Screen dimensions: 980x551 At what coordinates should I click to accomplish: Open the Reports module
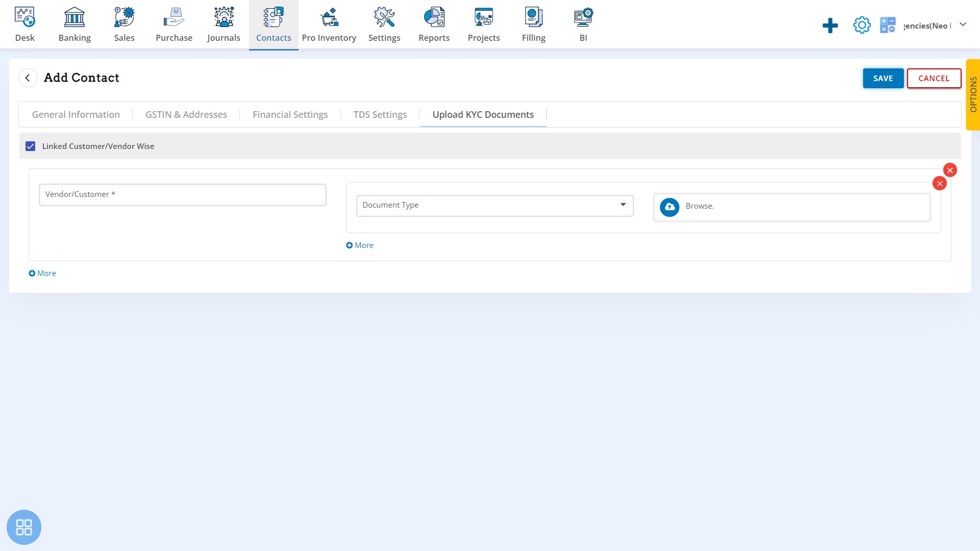[434, 24]
